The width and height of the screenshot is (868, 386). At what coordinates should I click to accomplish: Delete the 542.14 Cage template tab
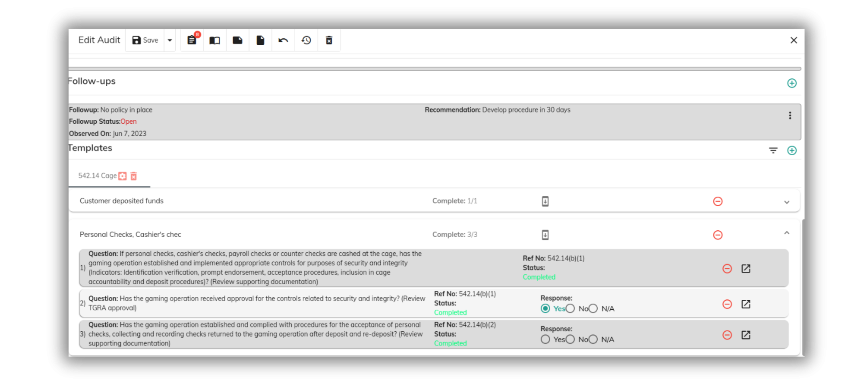[134, 176]
